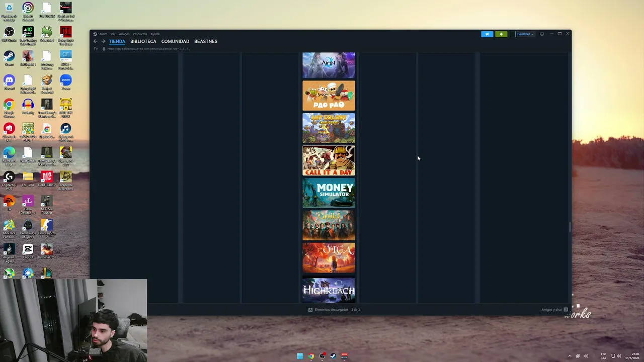Select the EA app desktop icon
The width and height of the screenshot is (644, 362).
click(9, 203)
